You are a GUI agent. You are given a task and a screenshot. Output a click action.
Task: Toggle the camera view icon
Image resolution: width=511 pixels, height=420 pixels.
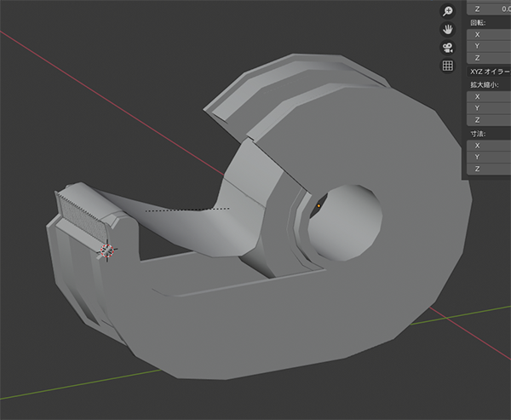tap(448, 48)
